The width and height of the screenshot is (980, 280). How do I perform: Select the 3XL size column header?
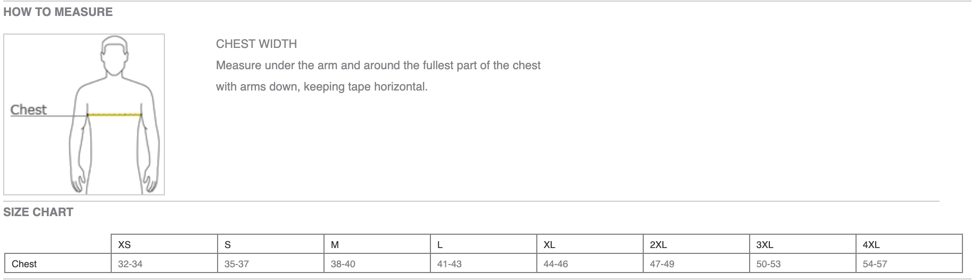[x=765, y=245]
